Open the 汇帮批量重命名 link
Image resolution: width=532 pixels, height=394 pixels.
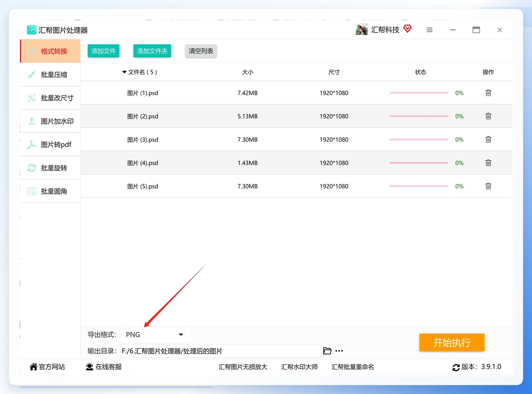pos(353,367)
